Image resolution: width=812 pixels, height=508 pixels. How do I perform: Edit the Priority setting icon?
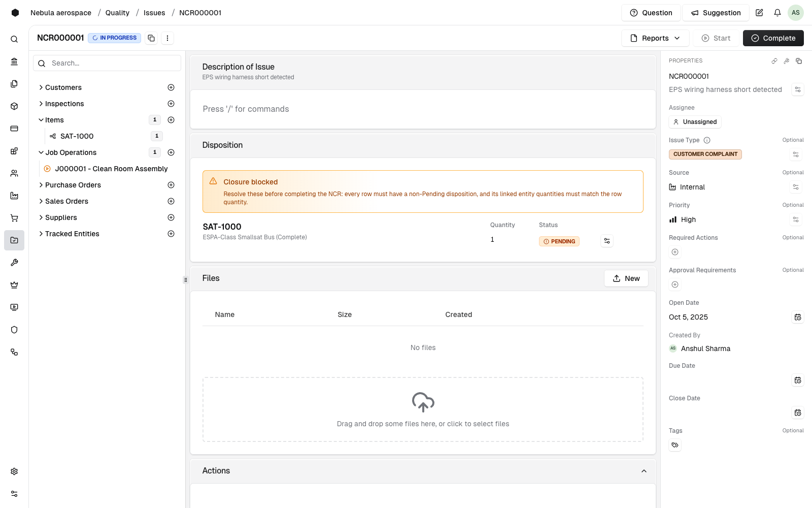796,219
